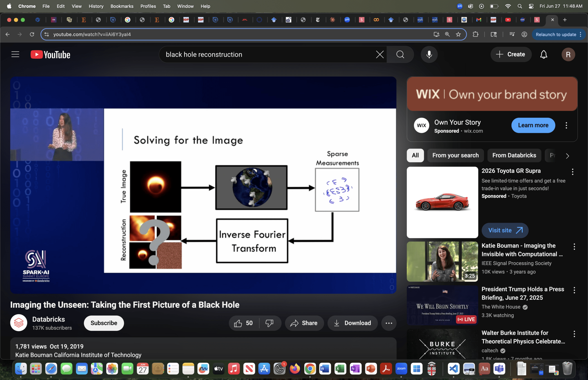Open options menu for Wix ad
Screen dimensions: 588x380
(566, 125)
